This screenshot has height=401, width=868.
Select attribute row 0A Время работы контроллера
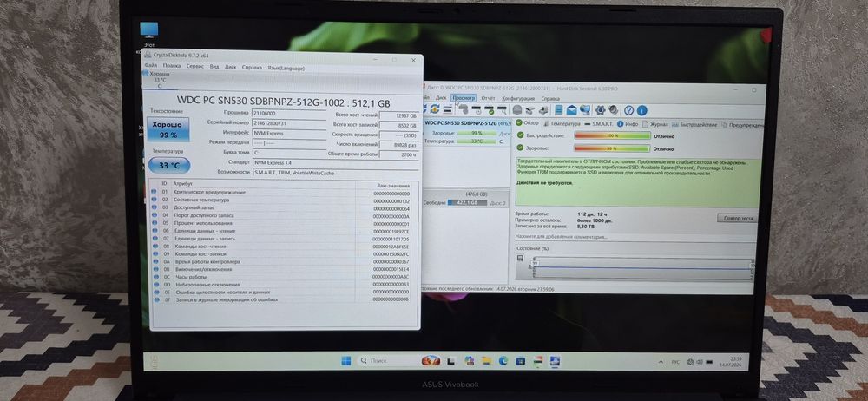pos(282,261)
